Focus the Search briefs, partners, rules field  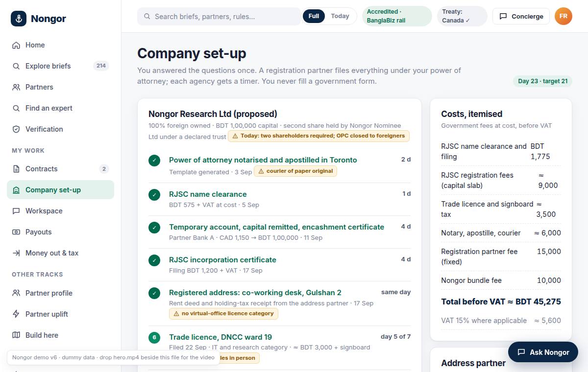(x=219, y=16)
